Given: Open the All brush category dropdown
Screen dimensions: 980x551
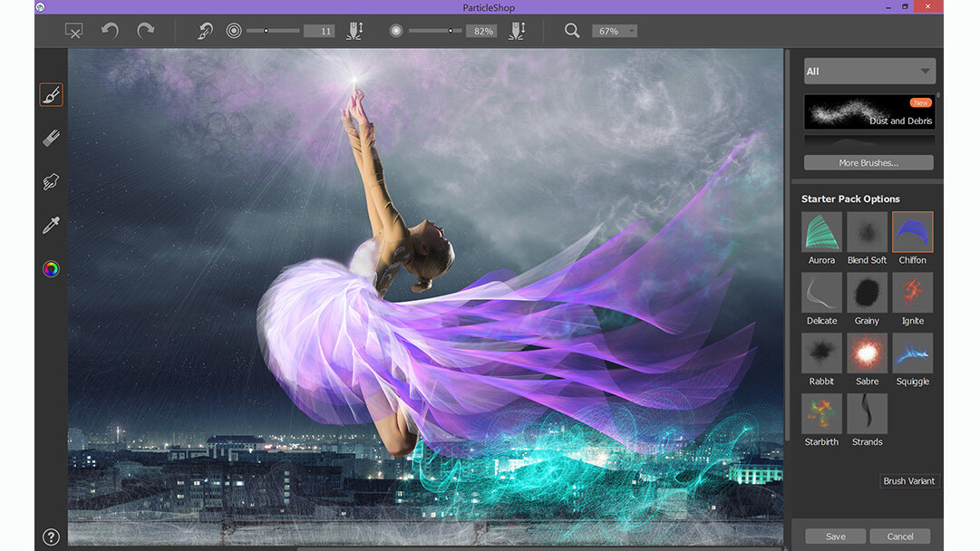Looking at the screenshot, I should pyautogui.click(x=868, y=72).
